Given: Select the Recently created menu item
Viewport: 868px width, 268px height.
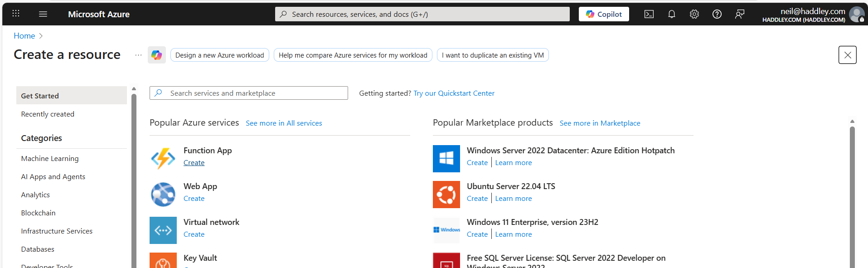Looking at the screenshot, I should pos(48,114).
